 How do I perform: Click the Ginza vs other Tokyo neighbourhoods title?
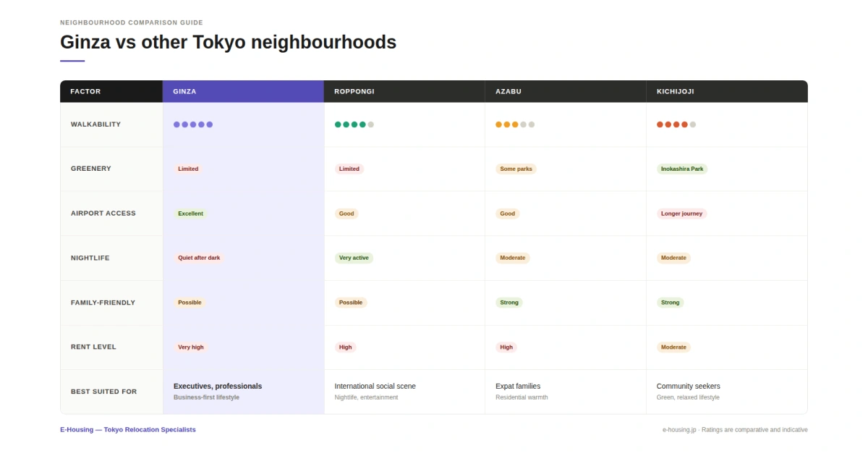[228, 42]
